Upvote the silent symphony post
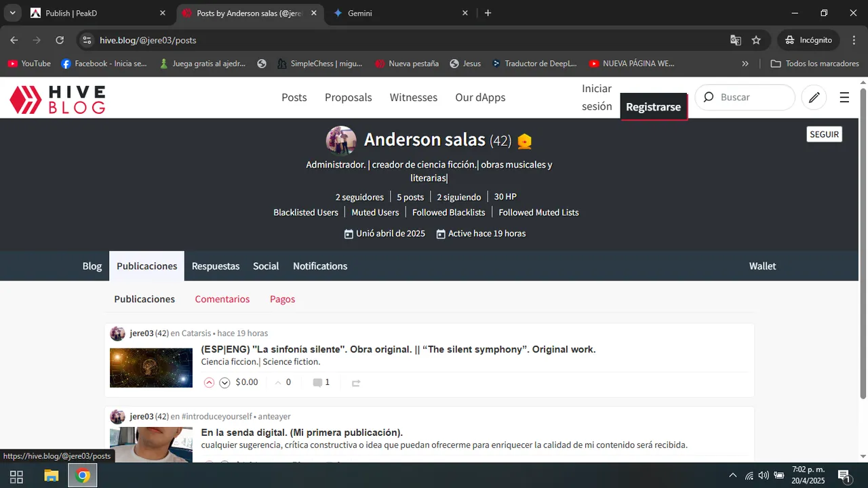The width and height of the screenshot is (868, 488). tap(209, 382)
